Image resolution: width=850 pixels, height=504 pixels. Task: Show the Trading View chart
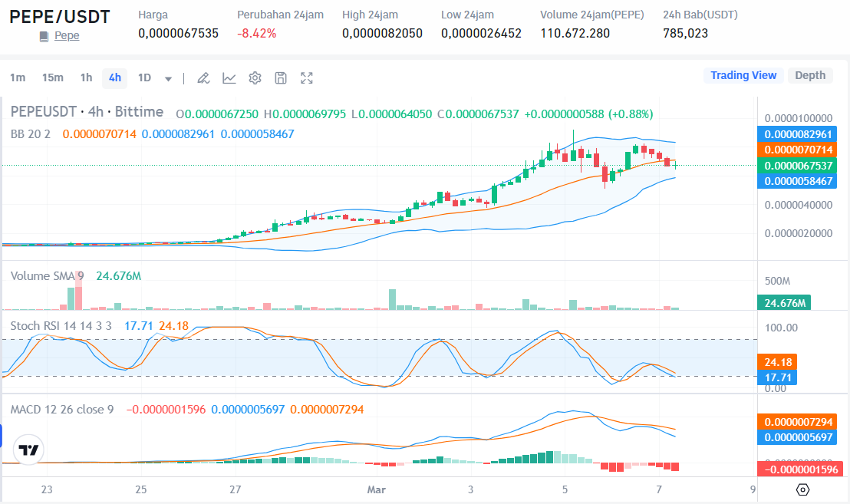[743, 75]
